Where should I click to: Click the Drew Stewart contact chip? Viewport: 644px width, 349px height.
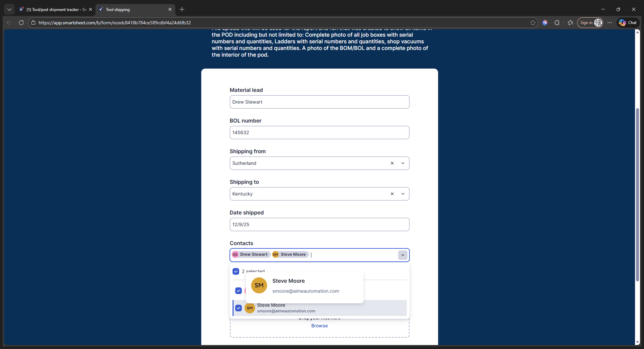[x=251, y=254]
